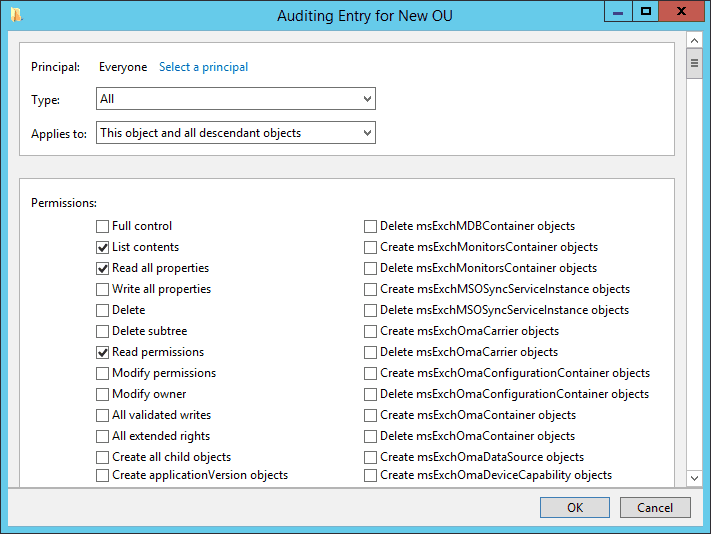Image resolution: width=711 pixels, height=534 pixels.
Task: Uncheck the List contents checkbox
Action: click(x=102, y=247)
